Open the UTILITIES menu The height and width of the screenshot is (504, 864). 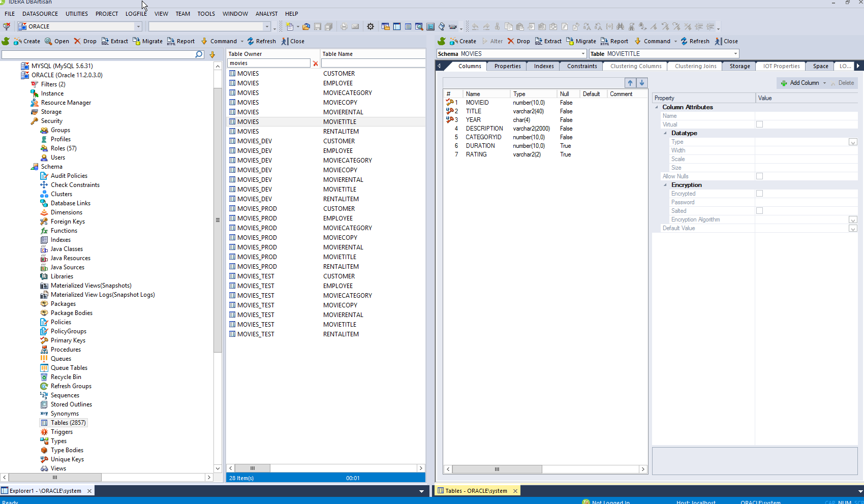[77, 14]
